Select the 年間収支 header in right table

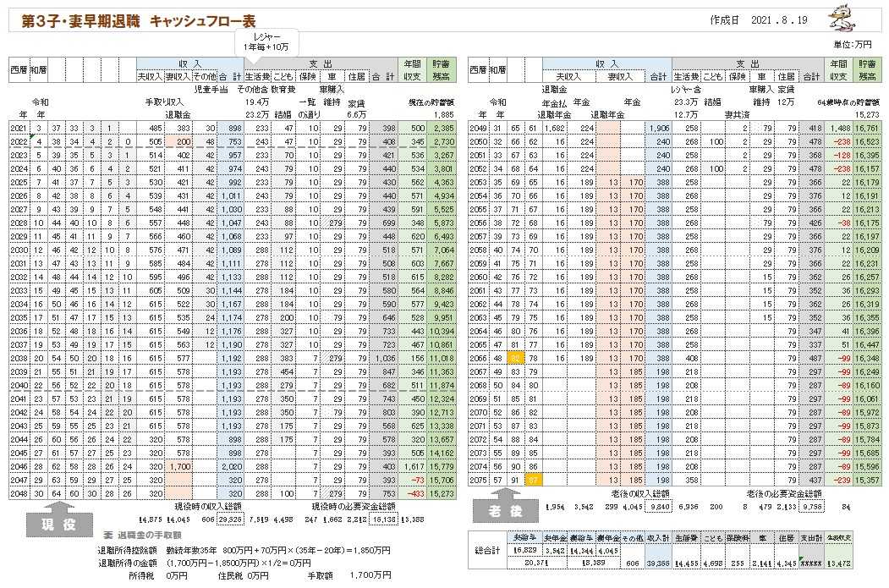[838, 69]
